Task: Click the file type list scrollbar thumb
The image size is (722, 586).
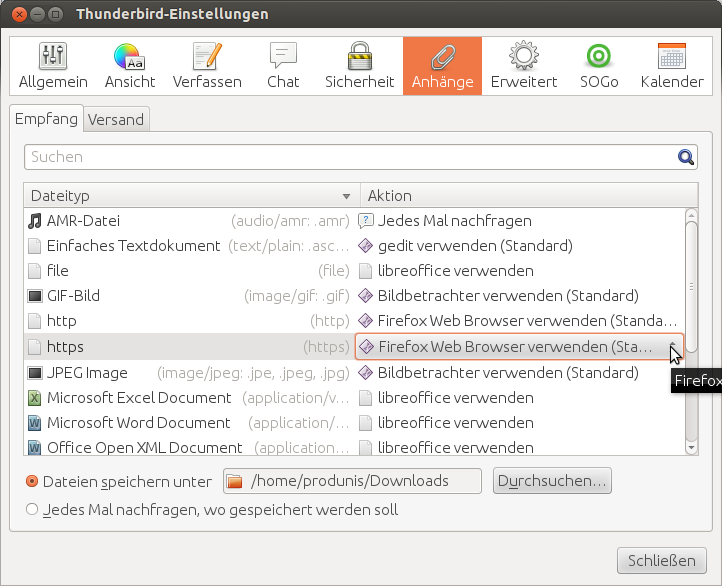Action: (x=691, y=287)
